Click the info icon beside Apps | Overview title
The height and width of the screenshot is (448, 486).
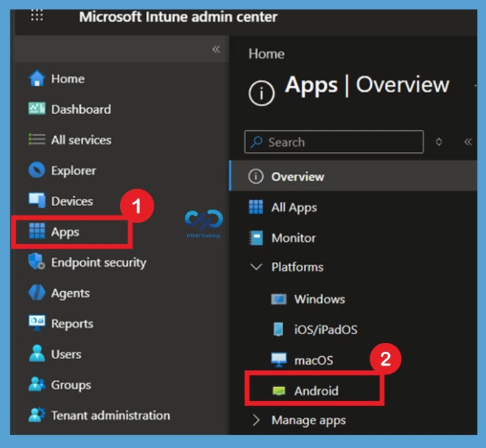(x=261, y=93)
